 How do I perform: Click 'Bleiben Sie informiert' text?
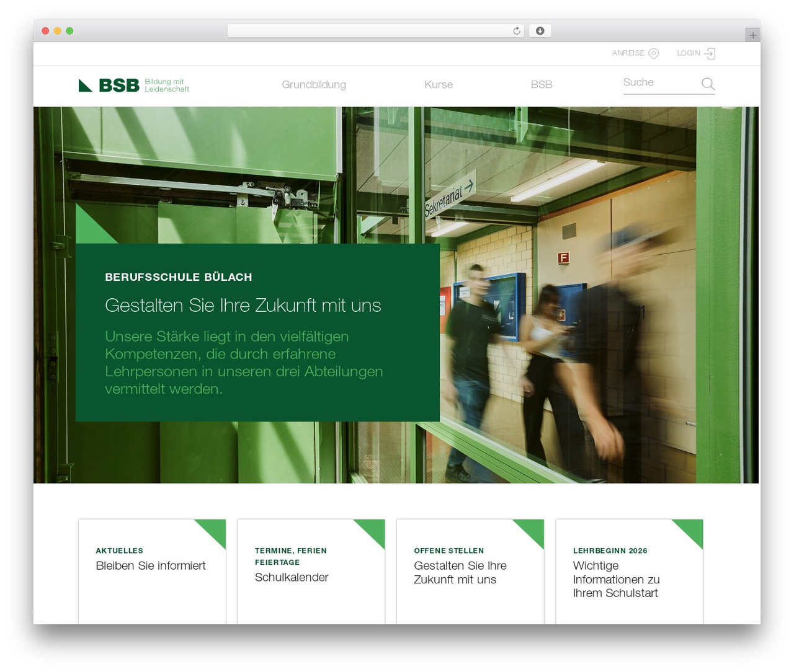click(x=151, y=565)
